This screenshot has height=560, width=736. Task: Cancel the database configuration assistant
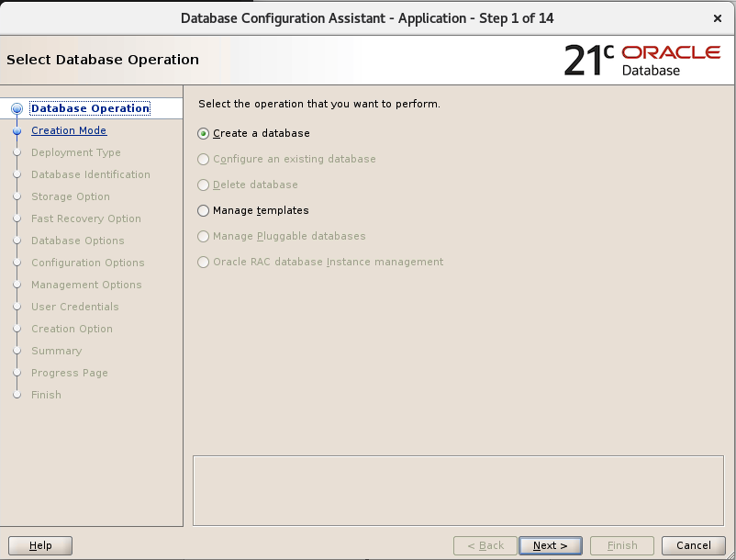coord(694,544)
